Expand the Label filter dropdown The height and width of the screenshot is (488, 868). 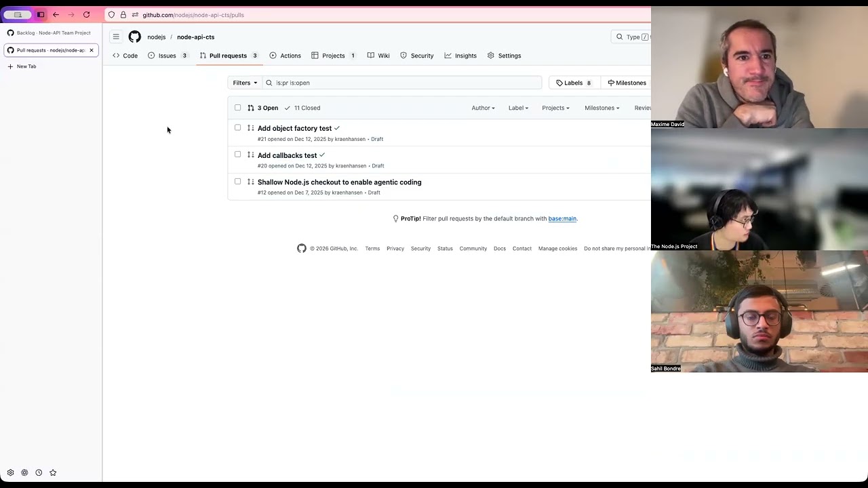pyautogui.click(x=518, y=108)
